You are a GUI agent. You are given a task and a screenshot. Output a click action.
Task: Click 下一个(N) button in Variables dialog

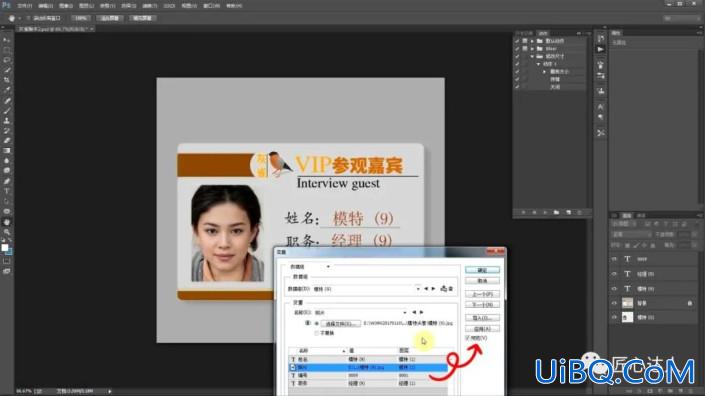tap(482, 305)
